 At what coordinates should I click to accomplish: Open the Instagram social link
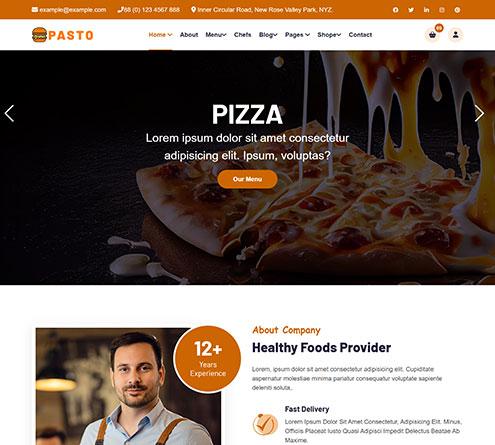(x=442, y=10)
